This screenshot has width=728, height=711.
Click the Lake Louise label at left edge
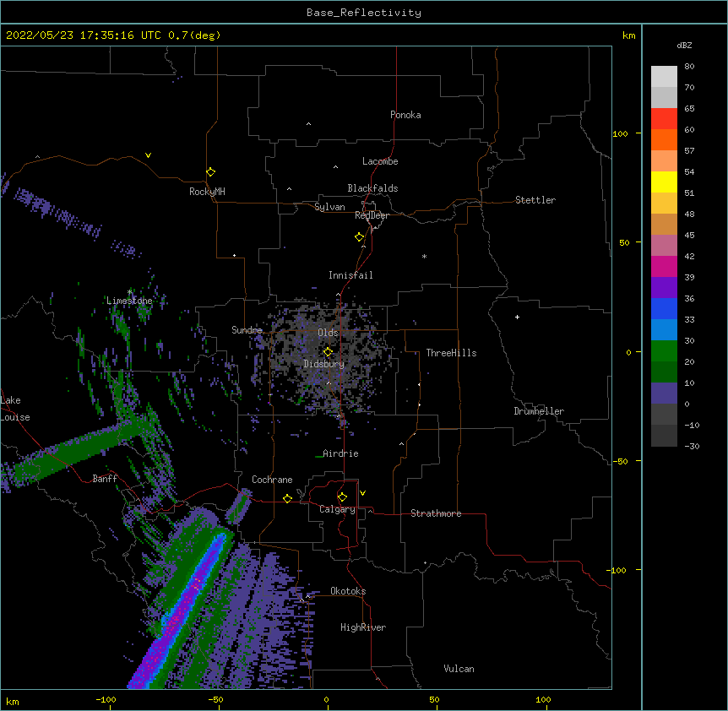(15, 409)
